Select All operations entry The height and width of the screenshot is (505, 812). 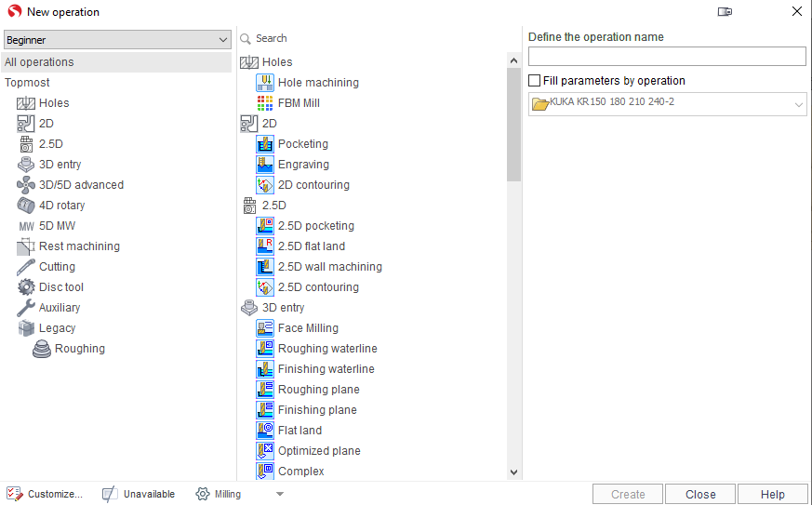point(116,62)
